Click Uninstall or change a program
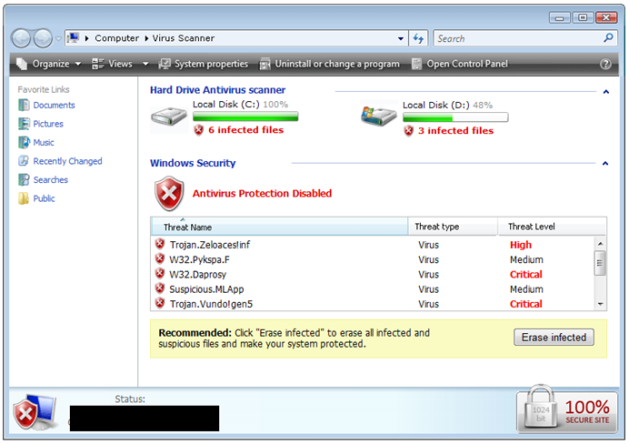Viewport: 630px width, 444px height. click(x=330, y=64)
